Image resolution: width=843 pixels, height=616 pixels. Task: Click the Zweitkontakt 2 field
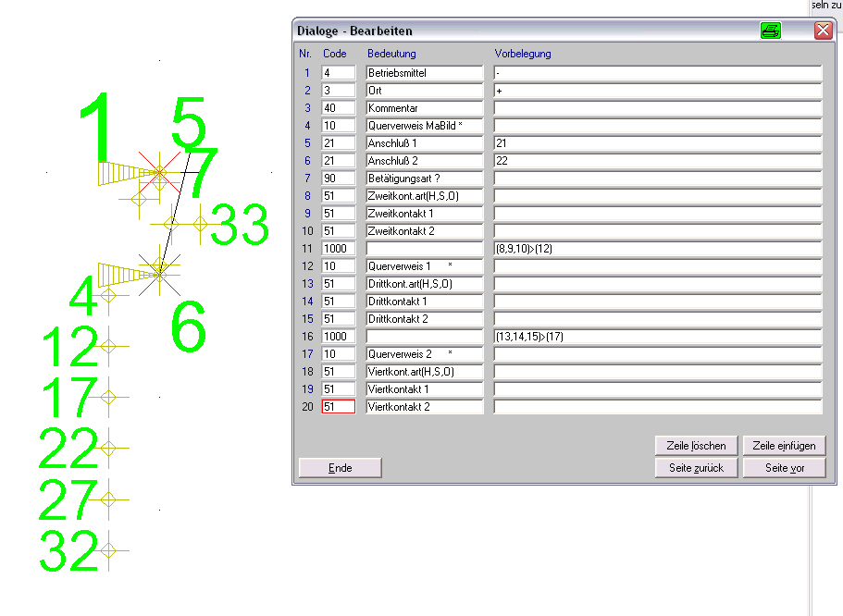[425, 230]
